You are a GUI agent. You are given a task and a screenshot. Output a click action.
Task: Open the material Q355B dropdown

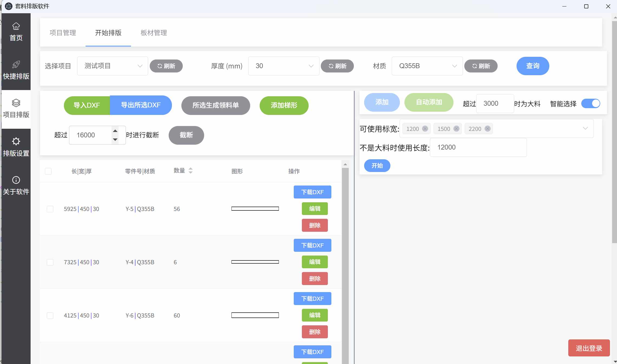click(427, 66)
